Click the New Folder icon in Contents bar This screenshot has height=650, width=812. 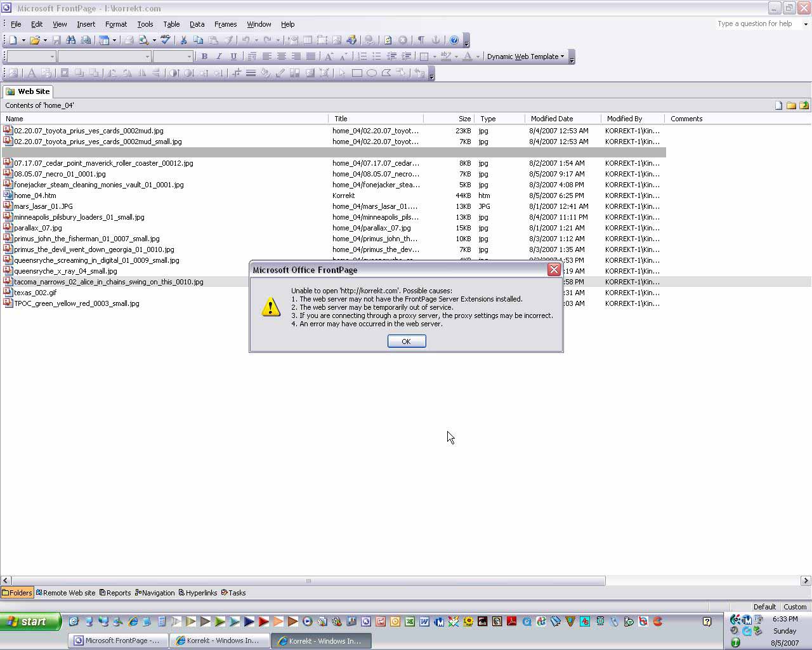(791, 105)
